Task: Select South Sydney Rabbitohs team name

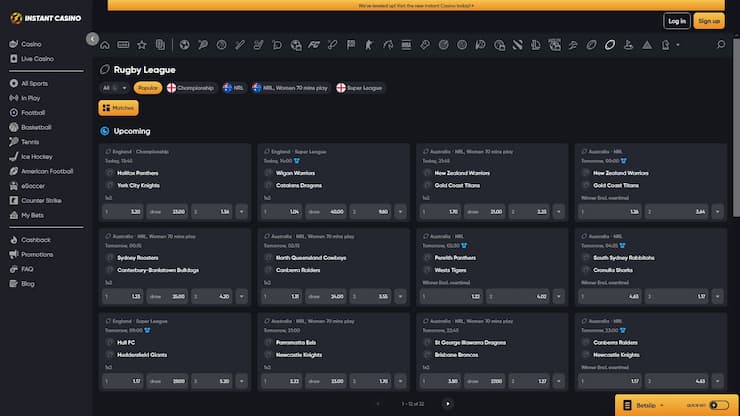Action: point(623,258)
